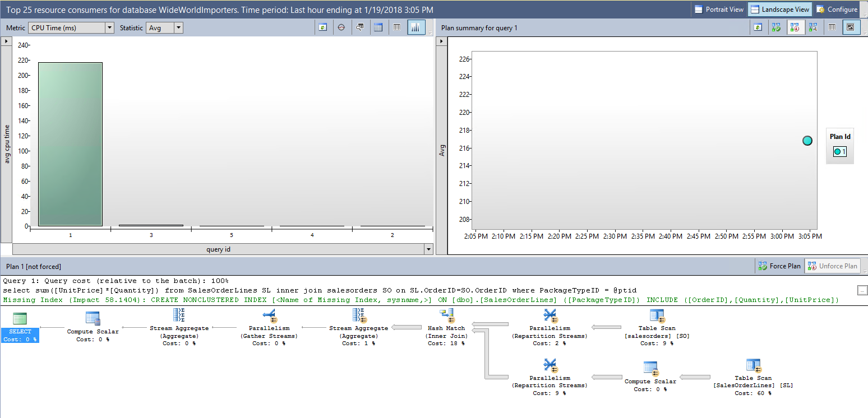This screenshot has height=418, width=868.
Task: Select the bar for query id 1
Action: pyautogui.click(x=70, y=144)
